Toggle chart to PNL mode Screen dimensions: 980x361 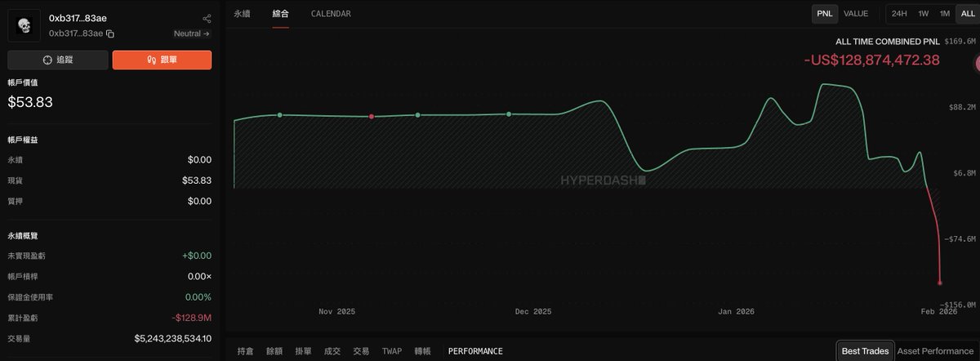[x=823, y=14]
